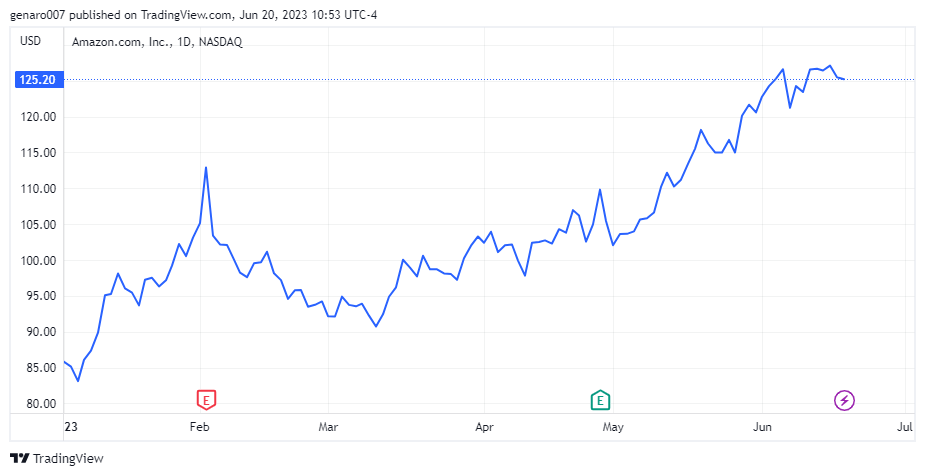925x476 pixels.
Task: Click the Jun label on time axis
Action: [762, 427]
